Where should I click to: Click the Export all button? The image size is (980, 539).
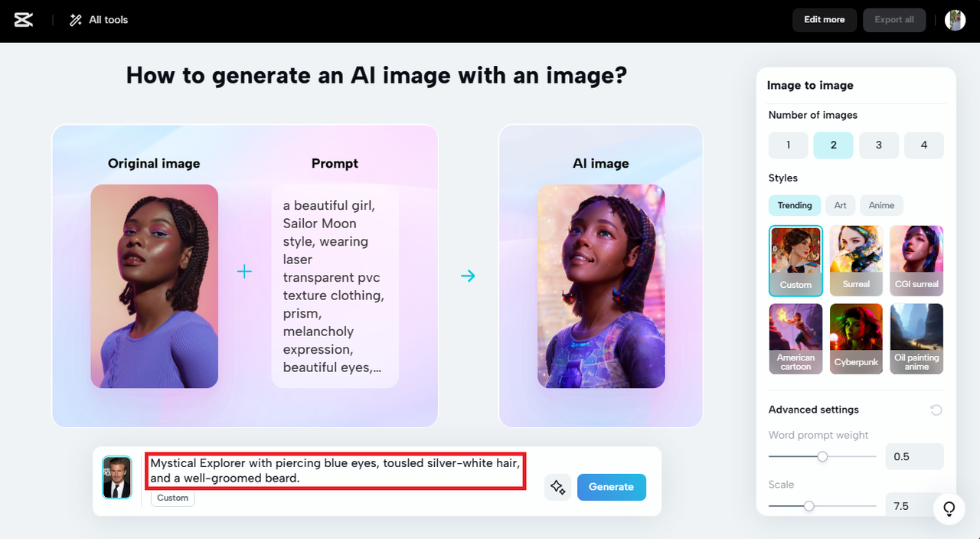pos(894,20)
